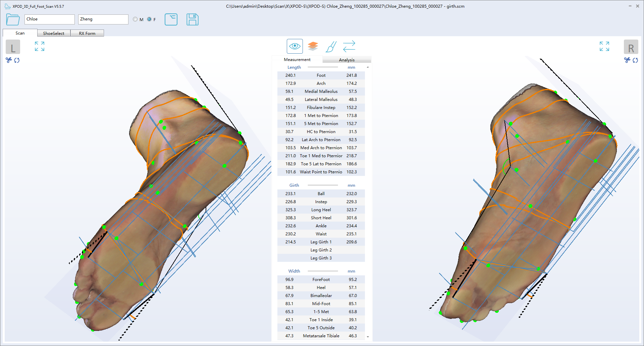Viewport: 644px width, 346px height.
Task: Select the paintbrush tool icon
Action: (x=331, y=46)
